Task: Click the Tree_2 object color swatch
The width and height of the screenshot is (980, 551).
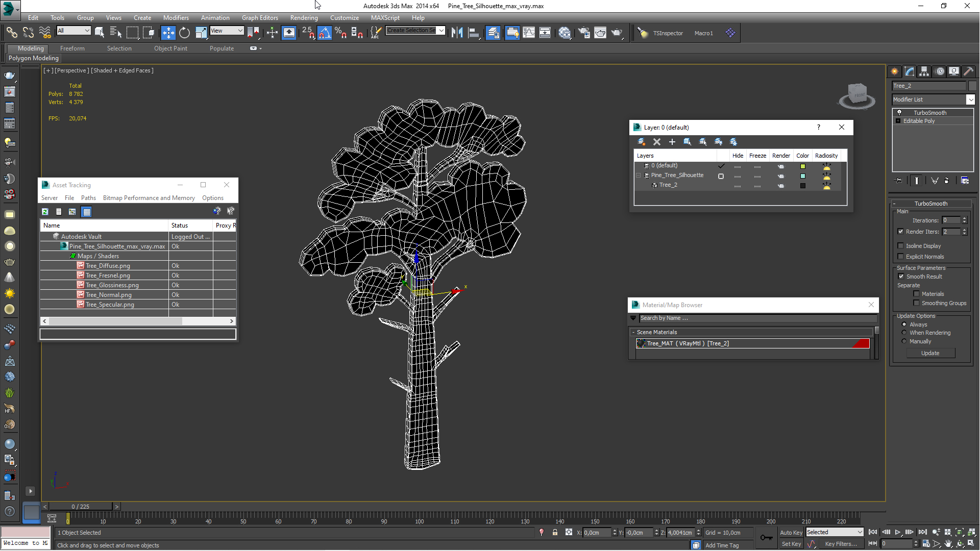Action: [803, 186]
